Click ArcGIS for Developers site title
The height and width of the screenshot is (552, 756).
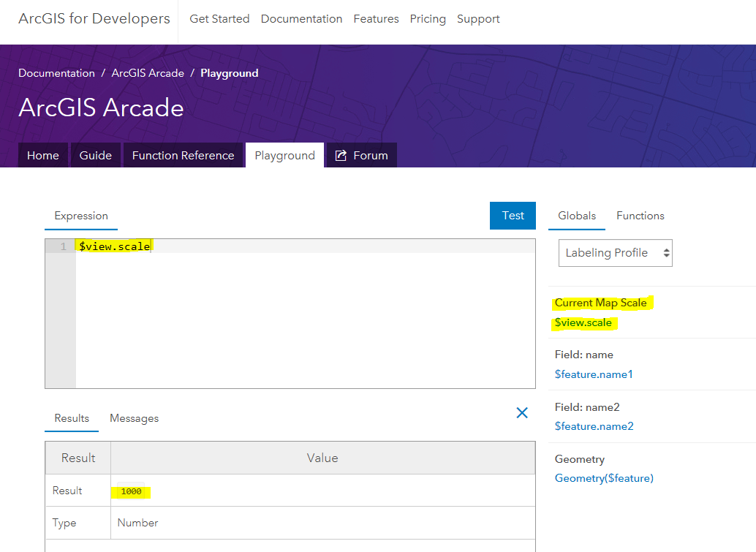point(94,18)
